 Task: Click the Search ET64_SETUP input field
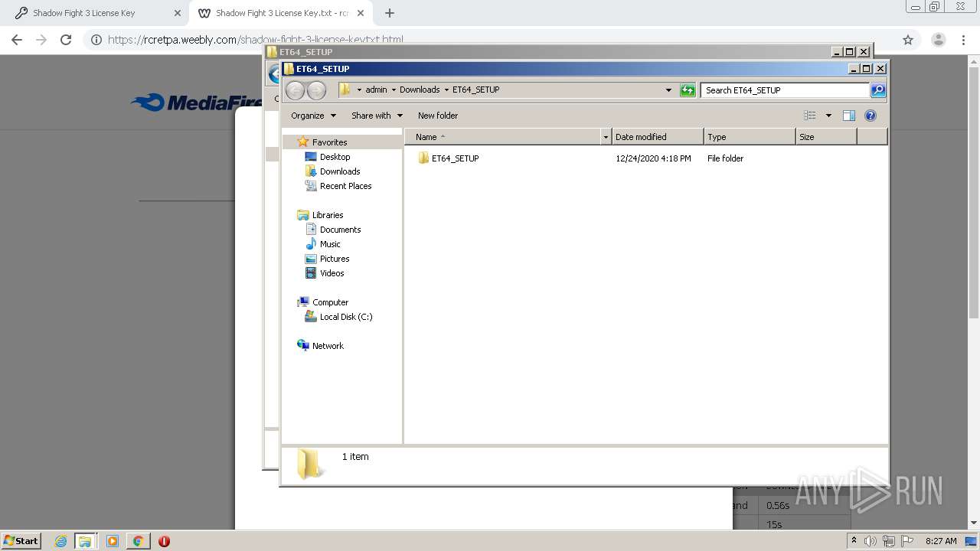[x=786, y=90]
